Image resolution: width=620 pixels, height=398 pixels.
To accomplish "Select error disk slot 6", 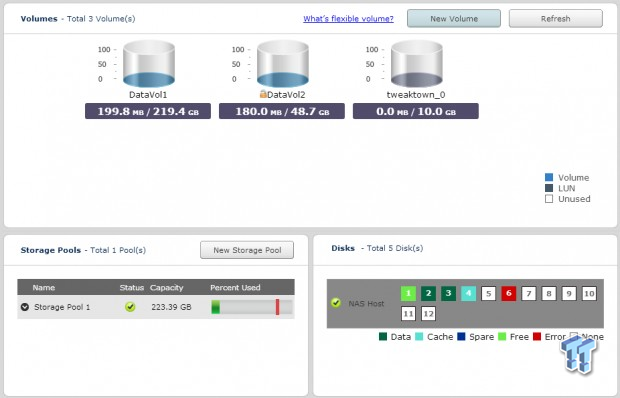I will pyautogui.click(x=509, y=293).
